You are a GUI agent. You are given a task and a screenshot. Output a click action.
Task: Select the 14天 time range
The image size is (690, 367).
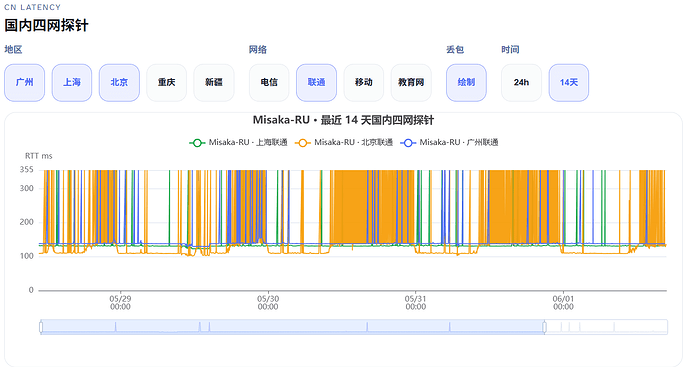569,83
